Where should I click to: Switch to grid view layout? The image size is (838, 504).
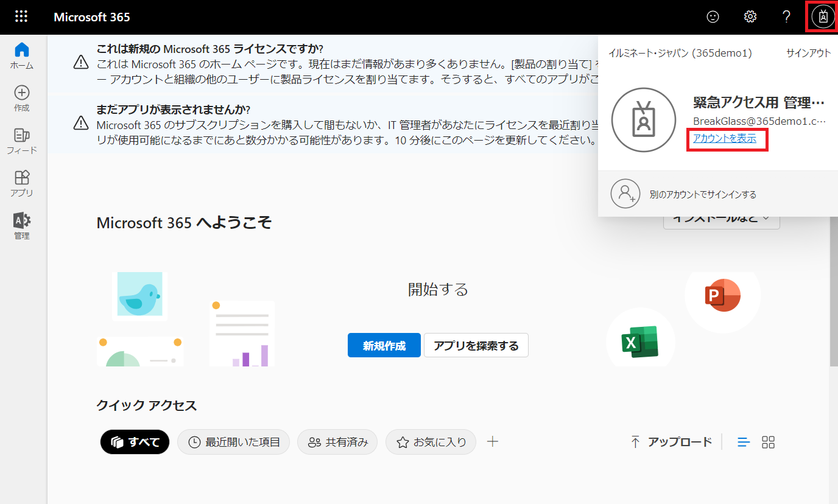tap(769, 443)
